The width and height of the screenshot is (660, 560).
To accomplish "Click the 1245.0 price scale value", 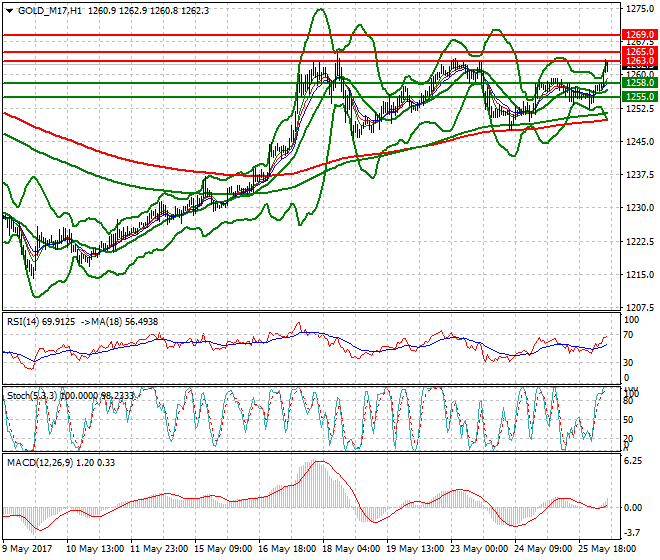I will (640, 141).
